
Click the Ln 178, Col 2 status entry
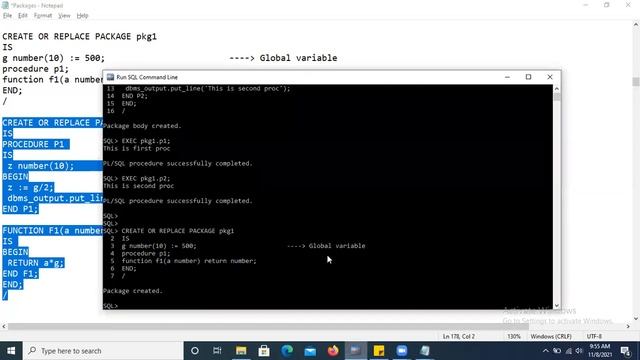coord(458,336)
